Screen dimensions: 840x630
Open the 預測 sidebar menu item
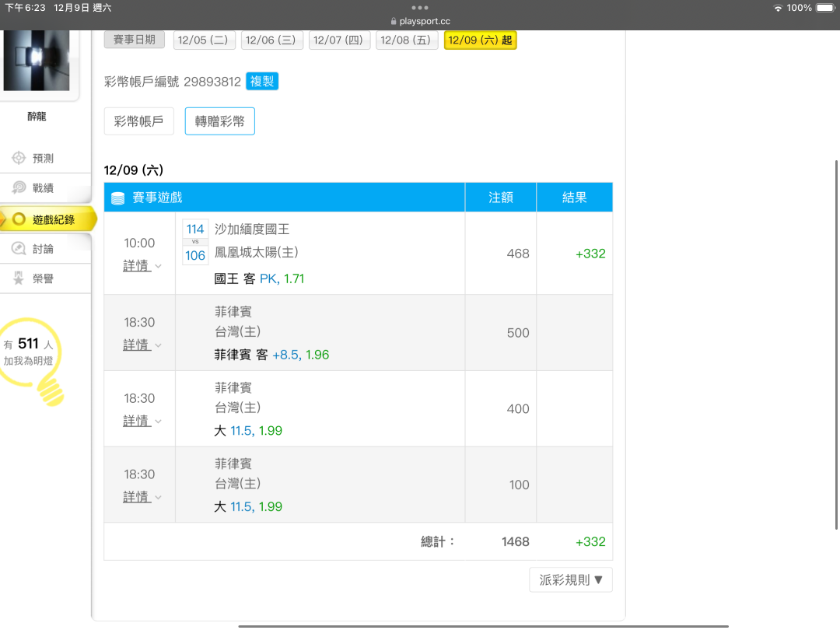coord(46,158)
